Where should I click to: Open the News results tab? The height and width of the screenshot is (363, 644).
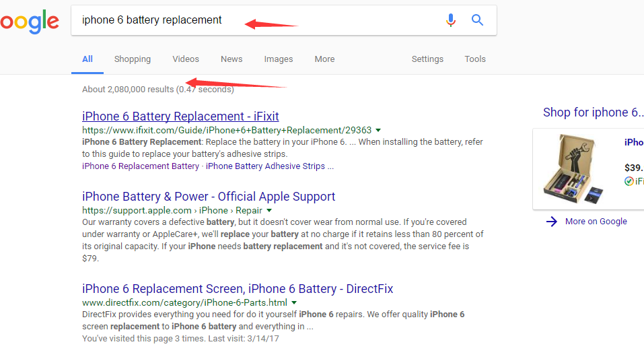point(231,59)
